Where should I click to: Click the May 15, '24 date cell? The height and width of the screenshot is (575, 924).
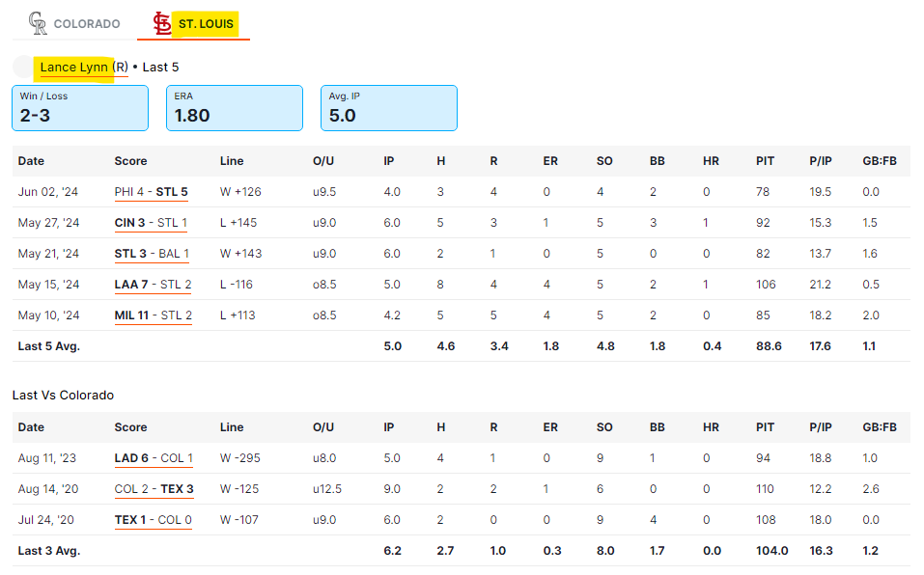(x=49, y=285)
